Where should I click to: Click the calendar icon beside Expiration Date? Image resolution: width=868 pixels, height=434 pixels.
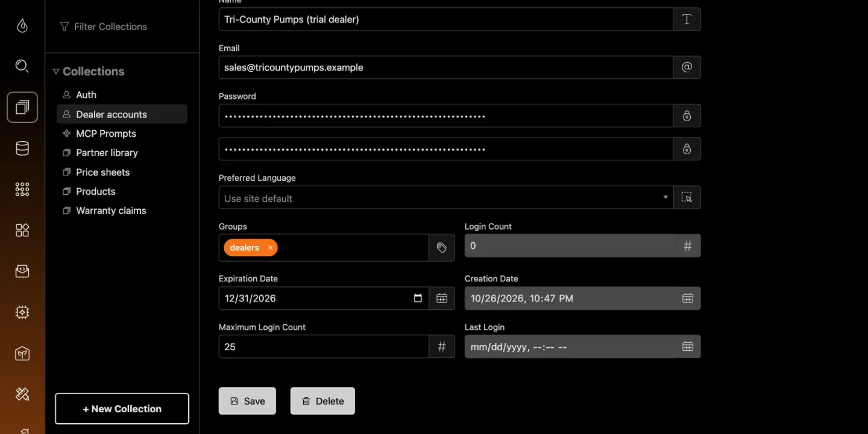tap(441, 298)
